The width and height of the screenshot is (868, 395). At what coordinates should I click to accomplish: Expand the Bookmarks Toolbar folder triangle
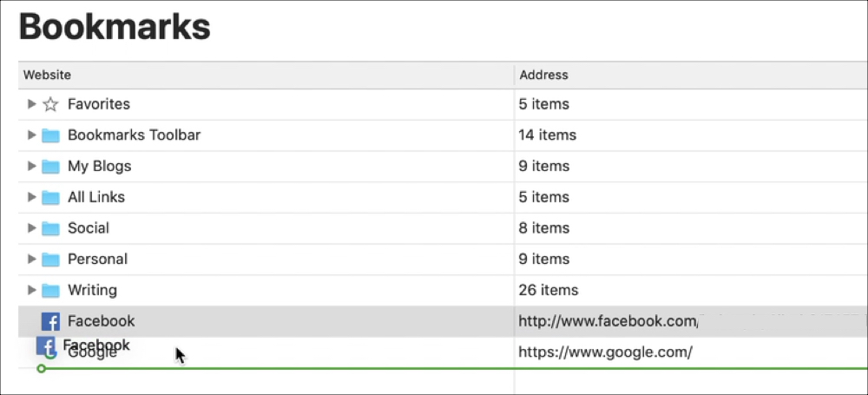31,135
